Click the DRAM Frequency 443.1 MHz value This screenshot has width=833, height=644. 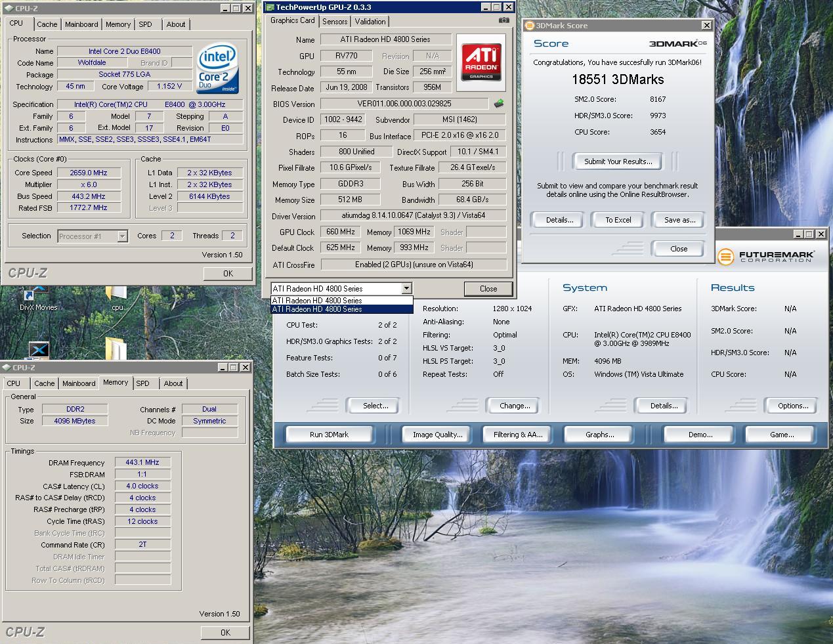pyautogui.click(x=142, y=463)
